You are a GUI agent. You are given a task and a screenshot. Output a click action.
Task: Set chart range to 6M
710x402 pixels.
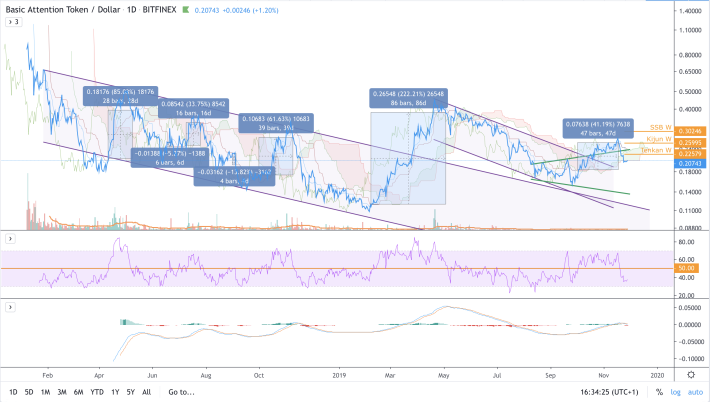(79, 393)
